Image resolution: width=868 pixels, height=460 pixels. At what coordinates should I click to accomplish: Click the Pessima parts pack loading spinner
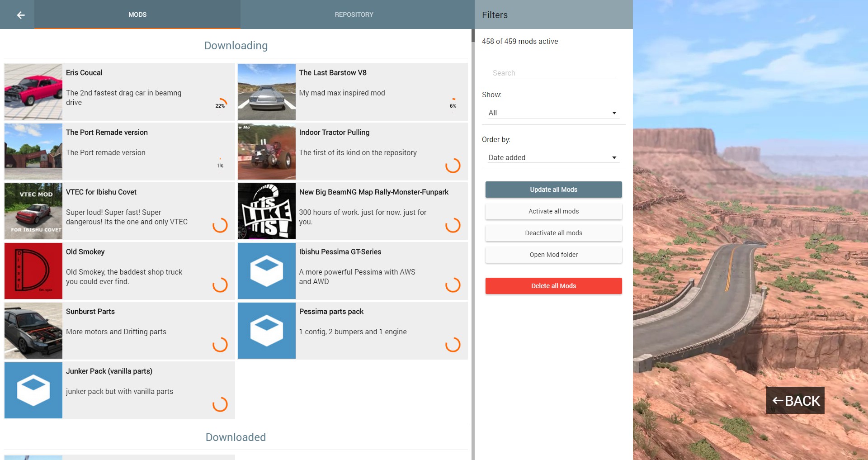453,344
